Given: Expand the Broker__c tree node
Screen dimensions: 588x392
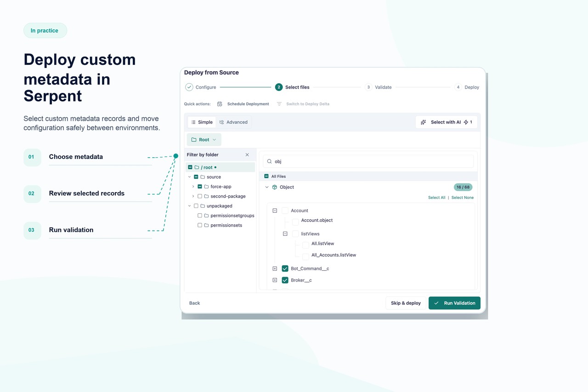Looking at the screenshot, I should (x=275, y=280).
